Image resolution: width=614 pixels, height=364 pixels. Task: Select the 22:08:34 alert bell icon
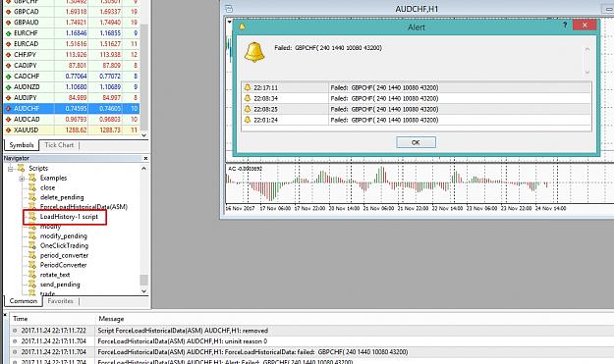(248, 98)
